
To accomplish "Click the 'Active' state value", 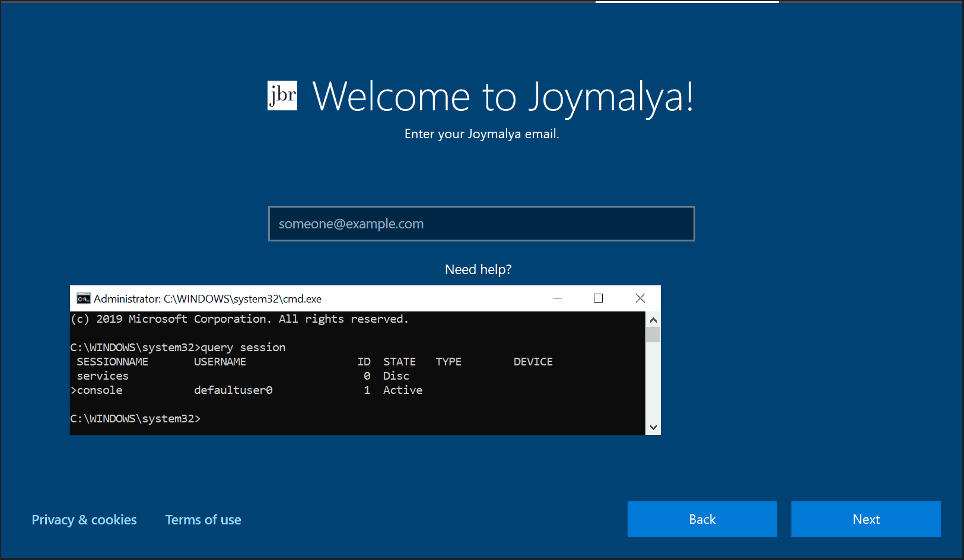I will 403,390.
